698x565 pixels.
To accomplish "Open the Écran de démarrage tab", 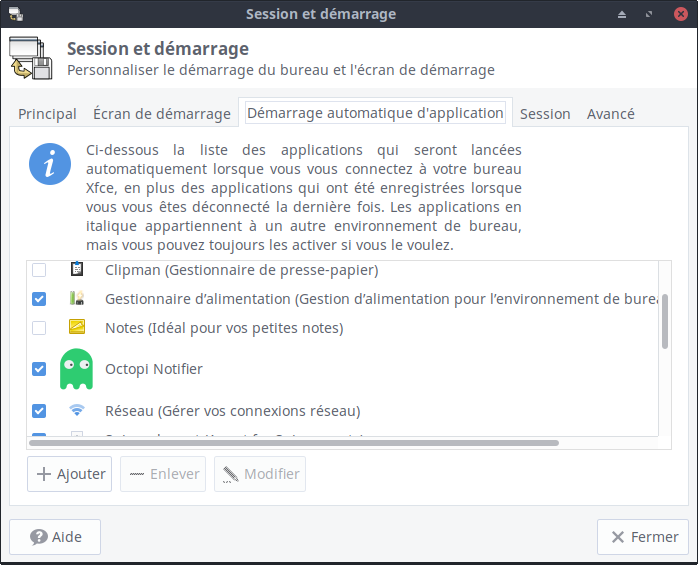I will (x=161, y=114).
